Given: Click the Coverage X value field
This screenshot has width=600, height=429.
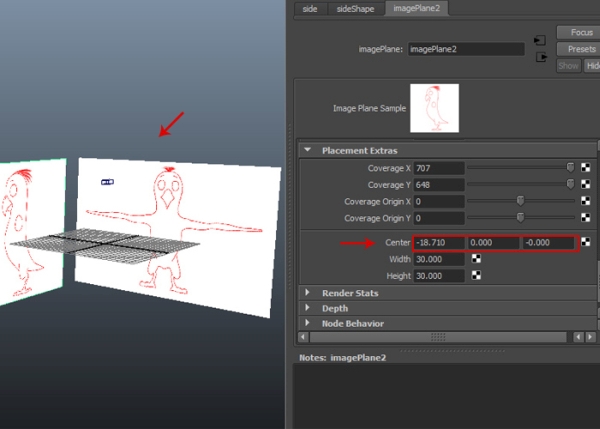Looking at the screenshot, I should click(x=439, y=168).
